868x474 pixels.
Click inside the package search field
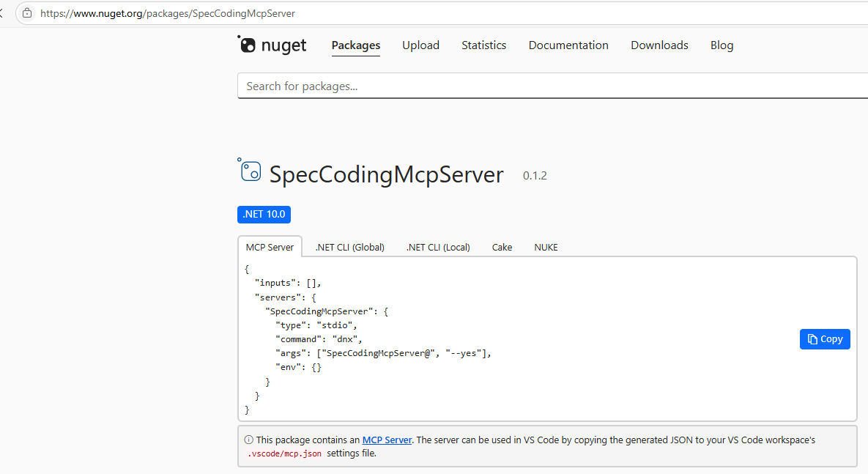[x=439, y=86]
